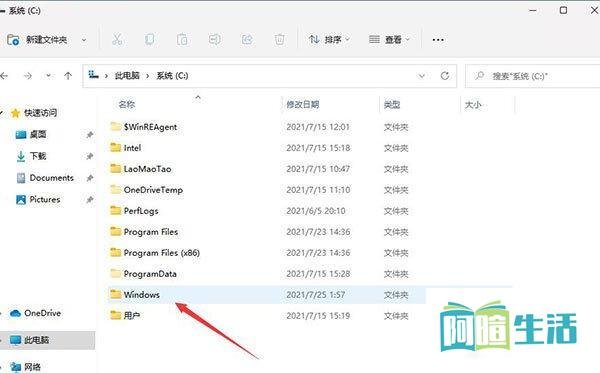
Task: Open the View (查看) dropdown
Action: [389, 39]
